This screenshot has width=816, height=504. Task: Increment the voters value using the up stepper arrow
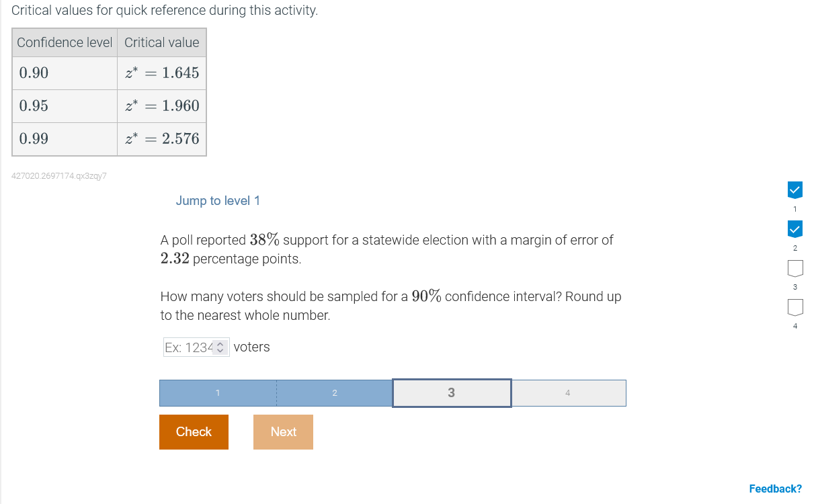click(x=220, y=343)
